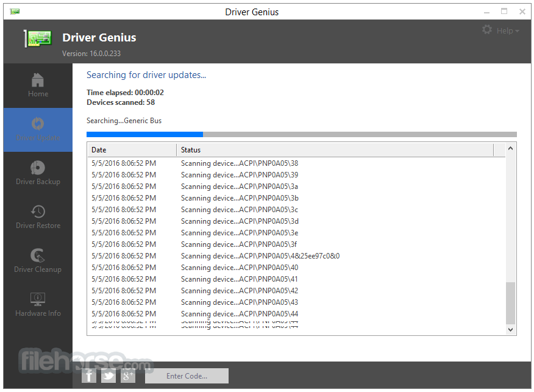Select log row ending PNP0A05\3c

click(296, 210)
